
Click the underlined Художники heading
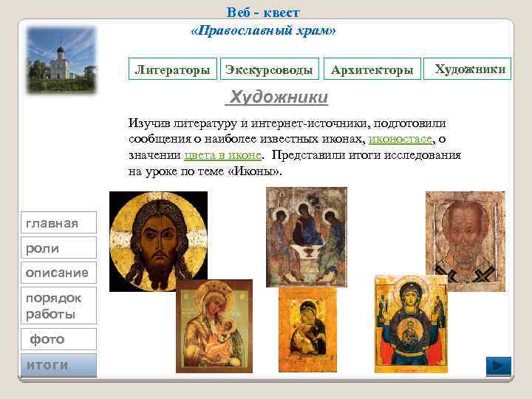coord(276,97)
